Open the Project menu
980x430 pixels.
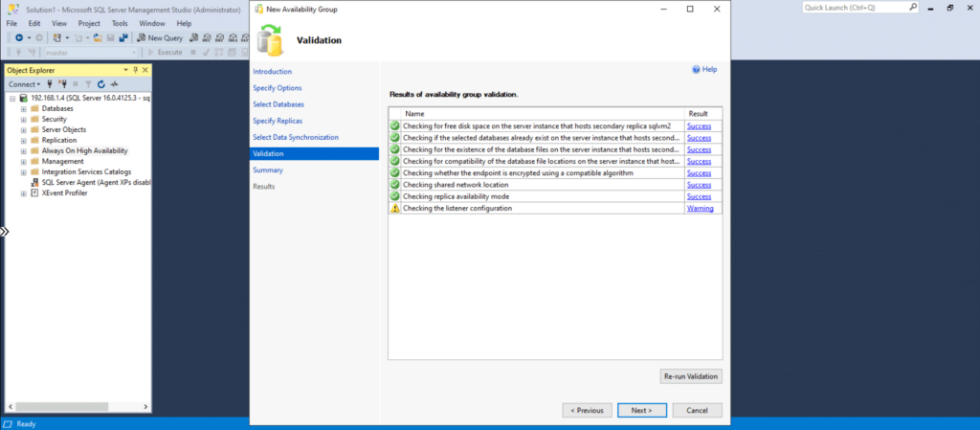(89, 23)
